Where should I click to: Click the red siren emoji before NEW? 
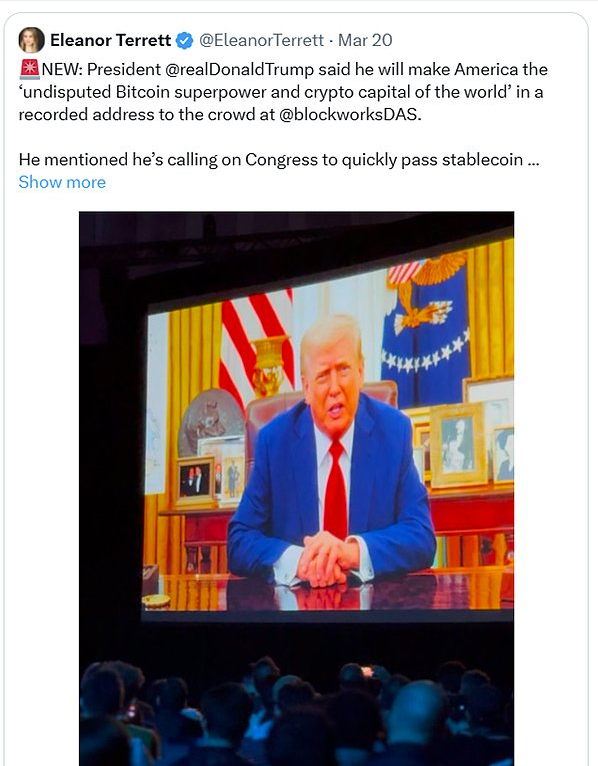[x=29, y=69]
